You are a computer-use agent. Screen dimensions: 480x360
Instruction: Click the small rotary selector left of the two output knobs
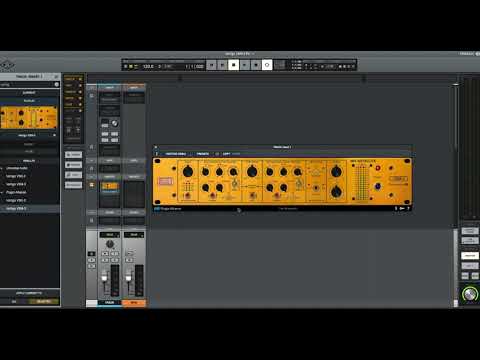(316, 188)
